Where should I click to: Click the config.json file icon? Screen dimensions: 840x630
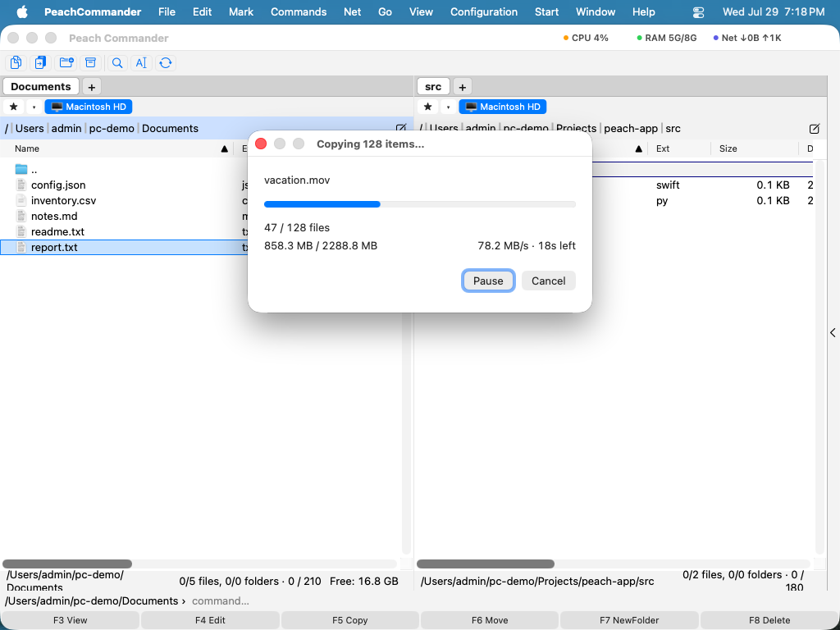21,185
